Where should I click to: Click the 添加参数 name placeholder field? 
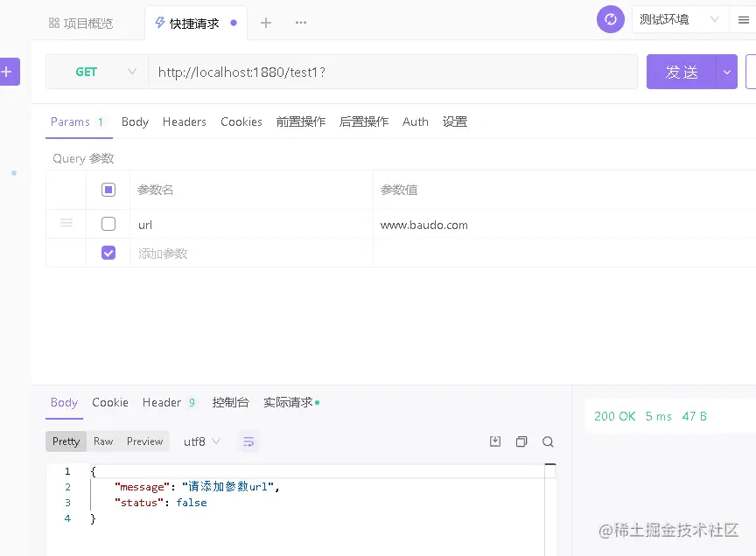251,253
